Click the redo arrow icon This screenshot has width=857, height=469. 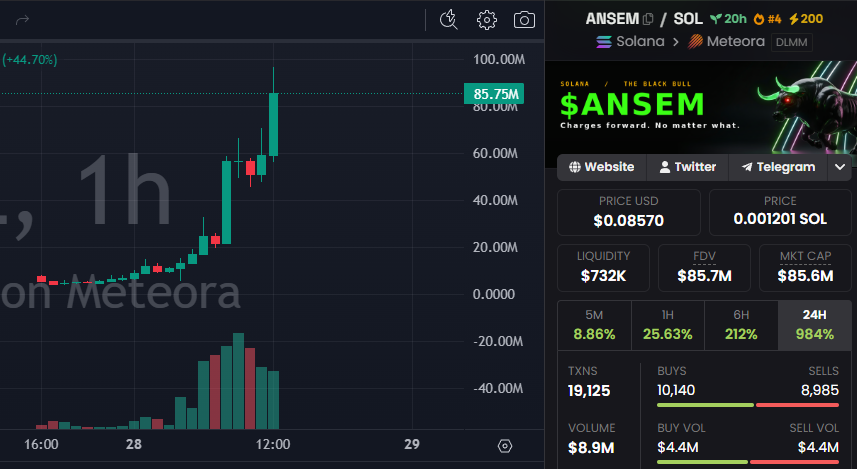(22, 20)
